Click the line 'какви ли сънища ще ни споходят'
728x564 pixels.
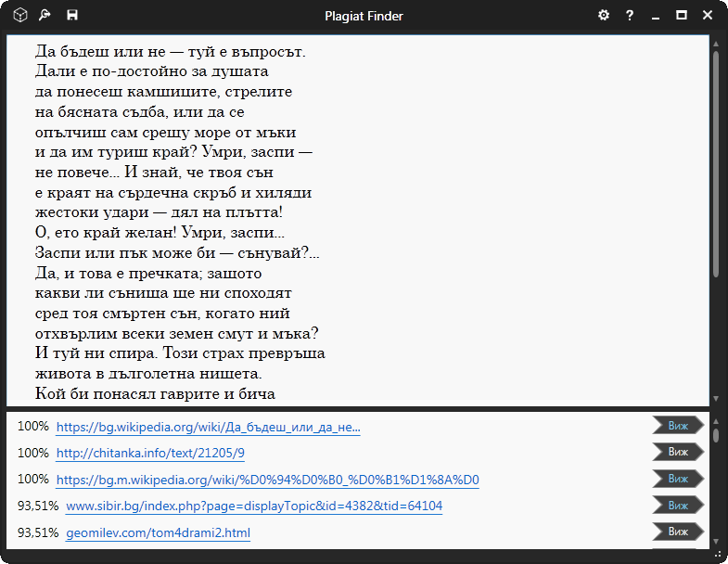tap(163, 293)
